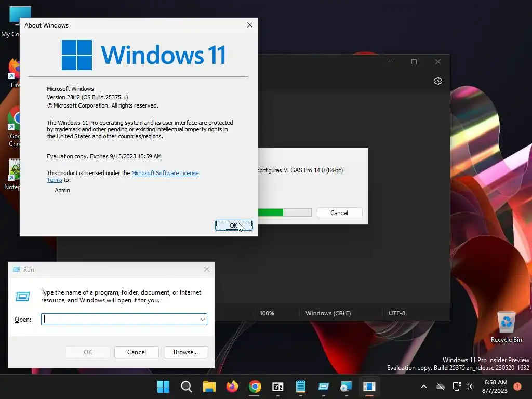The width and height of the screenshot is (532, 399).
Task: Select the Recycle Bin desktop icon
Action: coord(506,327)
